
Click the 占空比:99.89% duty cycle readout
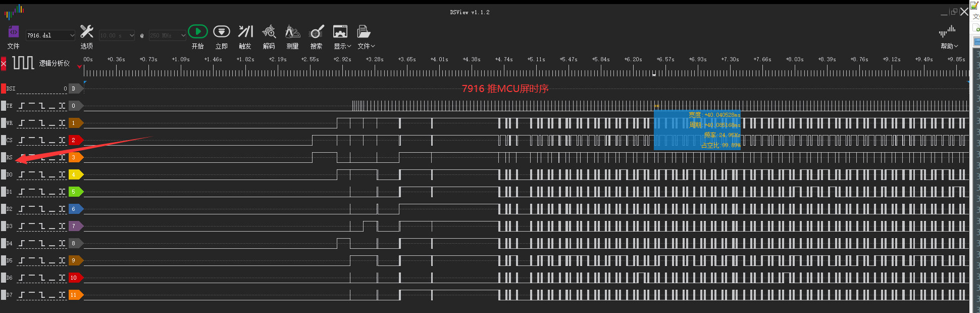point(720,145)
